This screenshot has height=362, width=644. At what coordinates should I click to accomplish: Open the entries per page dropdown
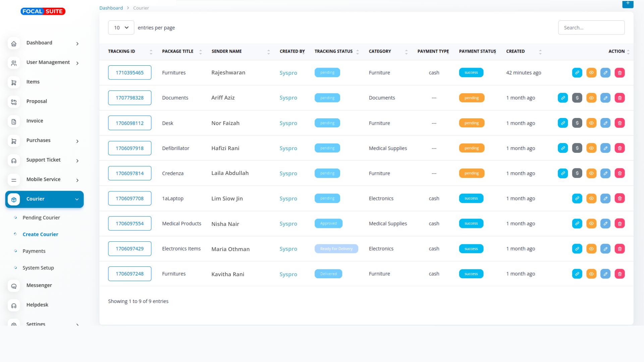pos(121,27)
